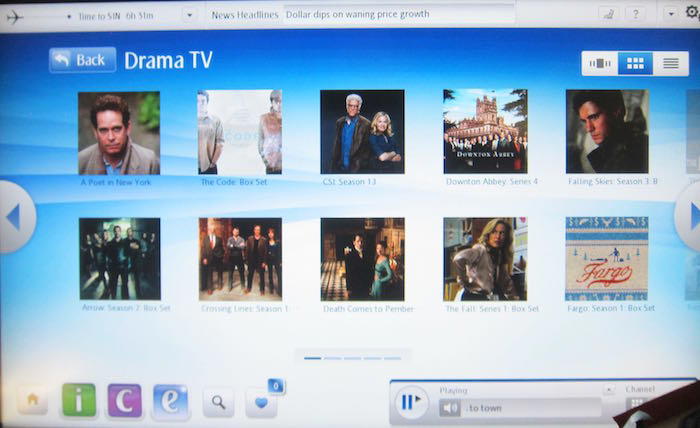The image size is (700, 428).
Task: Expand the dropdown arrow beside the gear
Action: pyautogui.click(x=671, y=14)
